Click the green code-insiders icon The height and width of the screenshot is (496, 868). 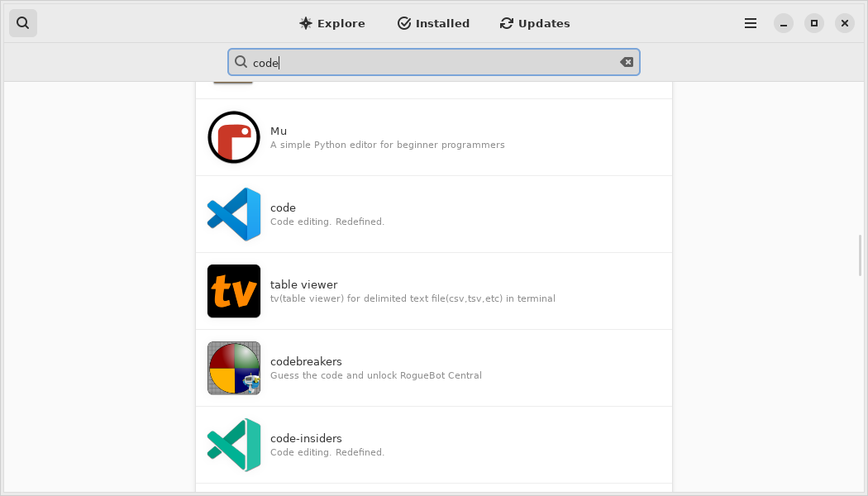point(234,445)
